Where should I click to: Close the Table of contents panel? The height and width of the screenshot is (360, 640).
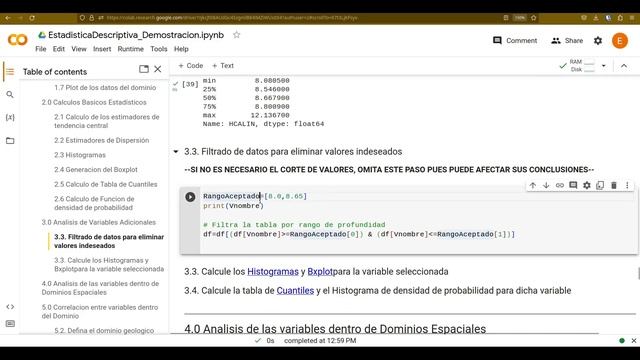158,69
